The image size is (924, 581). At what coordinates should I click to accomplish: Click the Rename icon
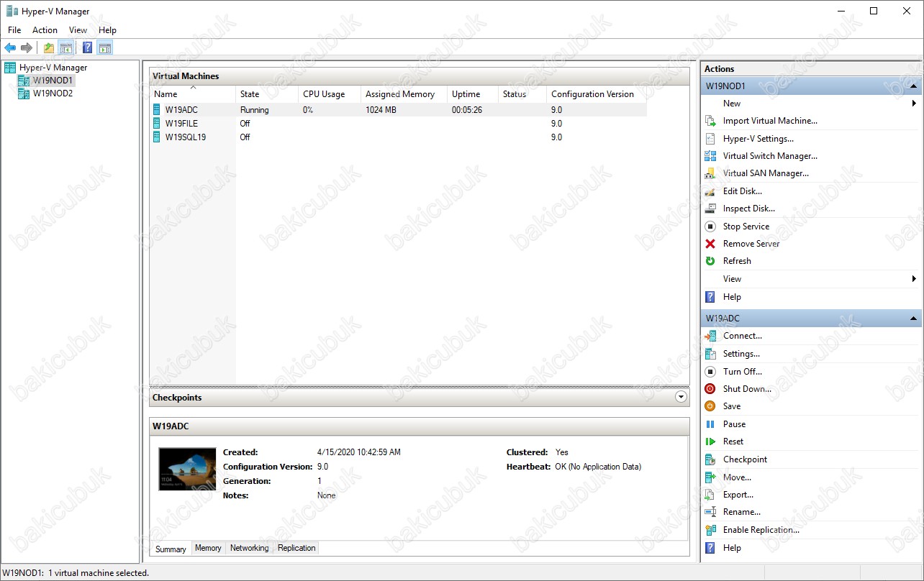[710, 512]
